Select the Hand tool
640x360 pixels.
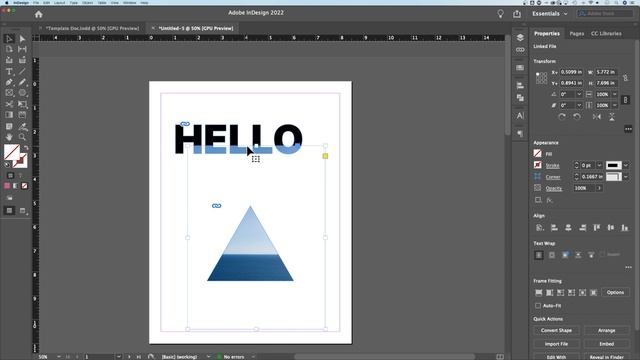(x=9, y=137)
